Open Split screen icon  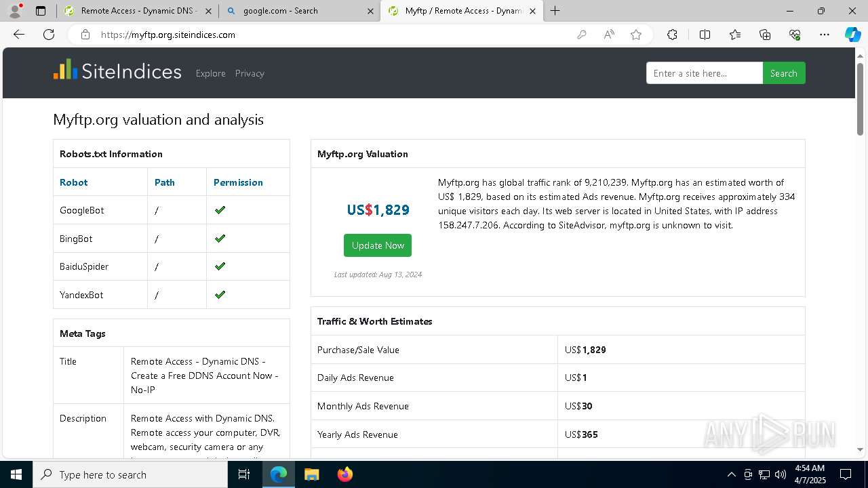click(705, 35)
